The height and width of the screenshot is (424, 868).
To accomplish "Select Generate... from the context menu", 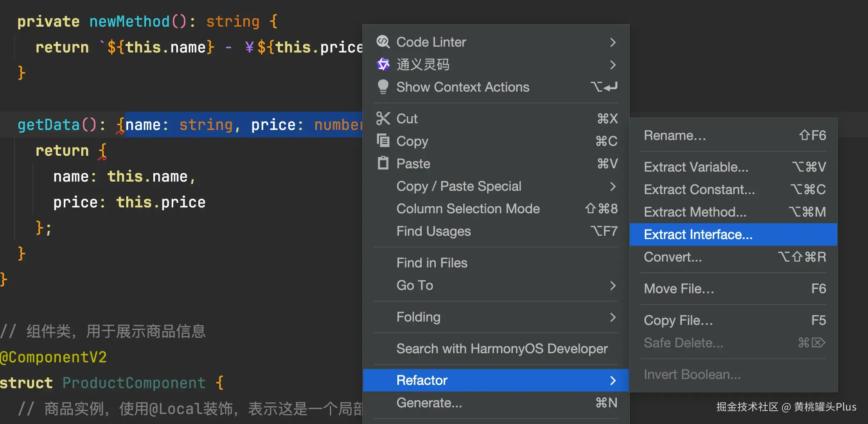I will click(x=429, y=403).
